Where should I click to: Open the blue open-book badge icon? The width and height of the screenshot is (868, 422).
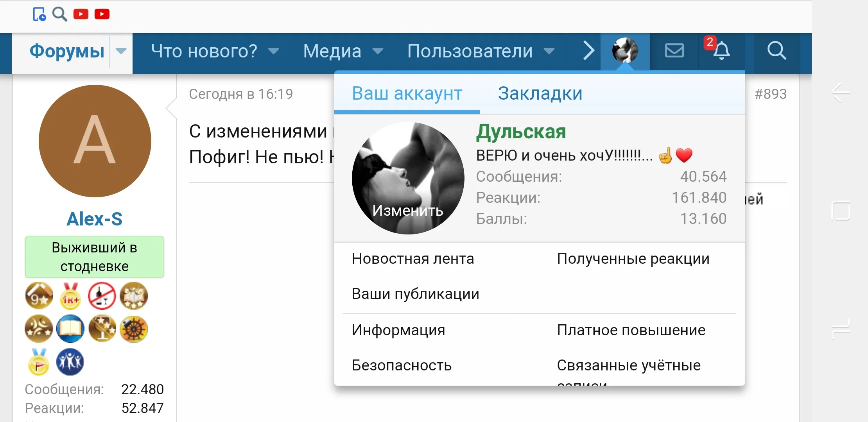(x=70, y=329)
